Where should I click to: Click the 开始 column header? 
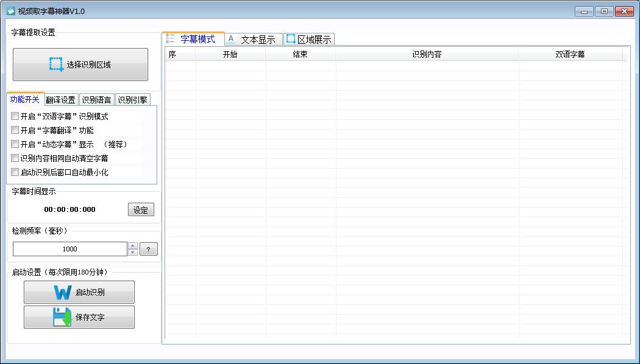(x=230, y=54)
